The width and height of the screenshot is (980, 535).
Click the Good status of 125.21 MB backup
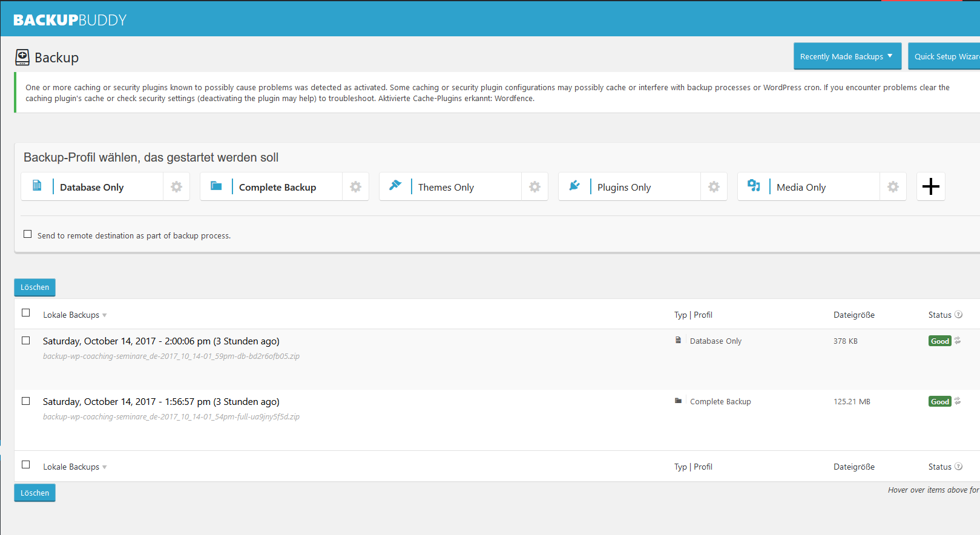[x=940, y=401]
